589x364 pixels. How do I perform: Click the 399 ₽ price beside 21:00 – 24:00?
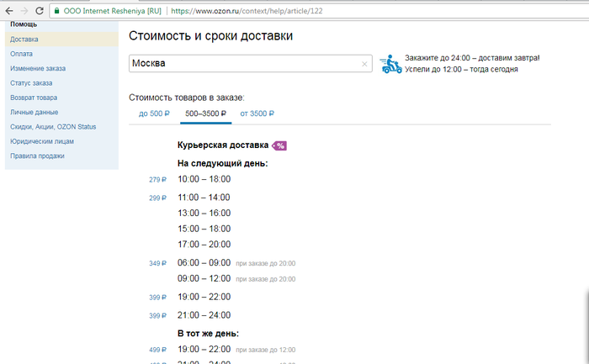[157, 316]
